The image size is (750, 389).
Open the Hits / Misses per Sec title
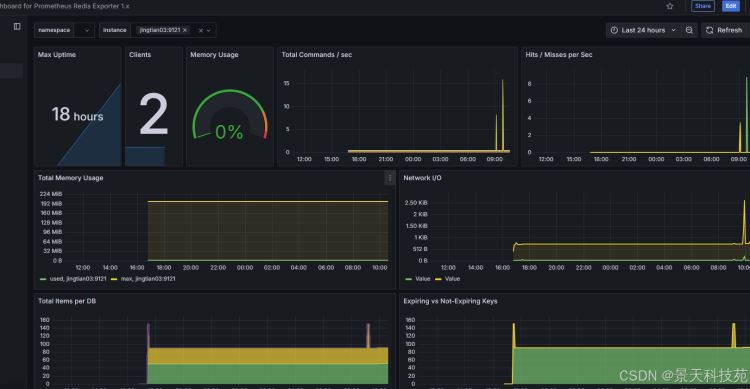tap(559, 55)
